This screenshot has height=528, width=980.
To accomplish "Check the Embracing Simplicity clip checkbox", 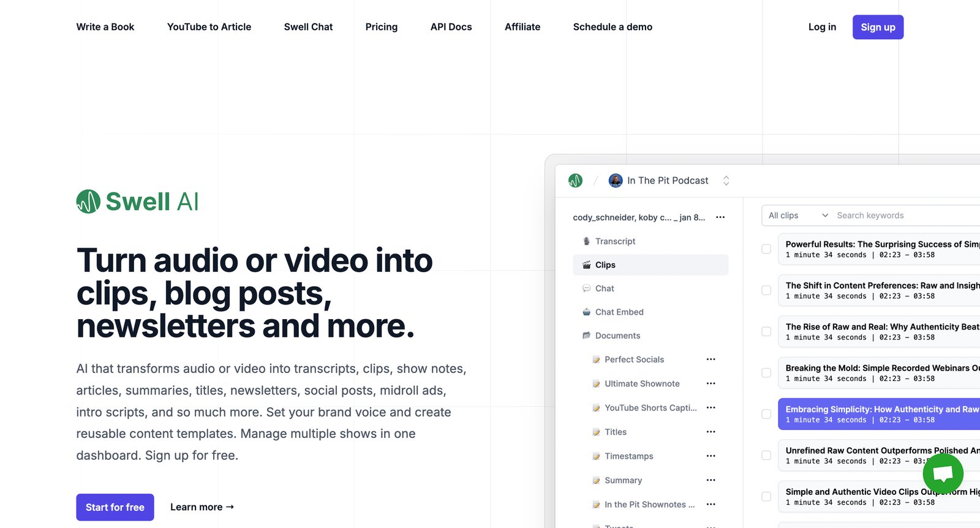I will tap(766, 414).
